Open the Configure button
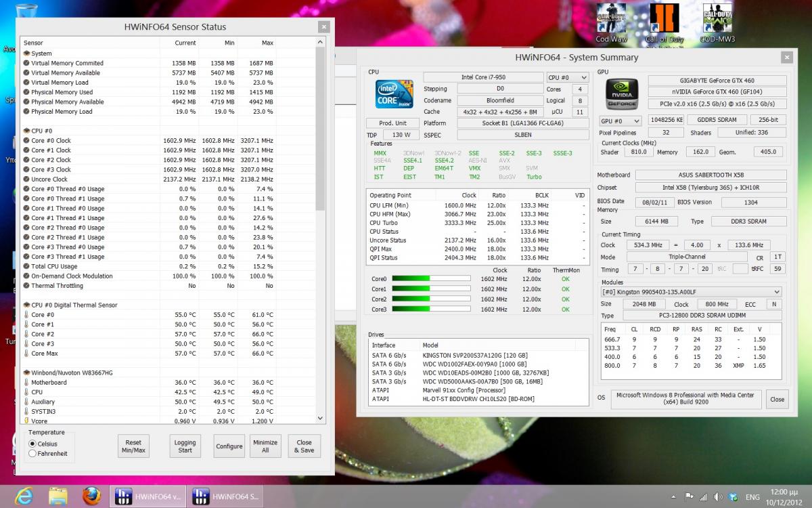This screenshot has height=508, width=812. tap(229, 446)
